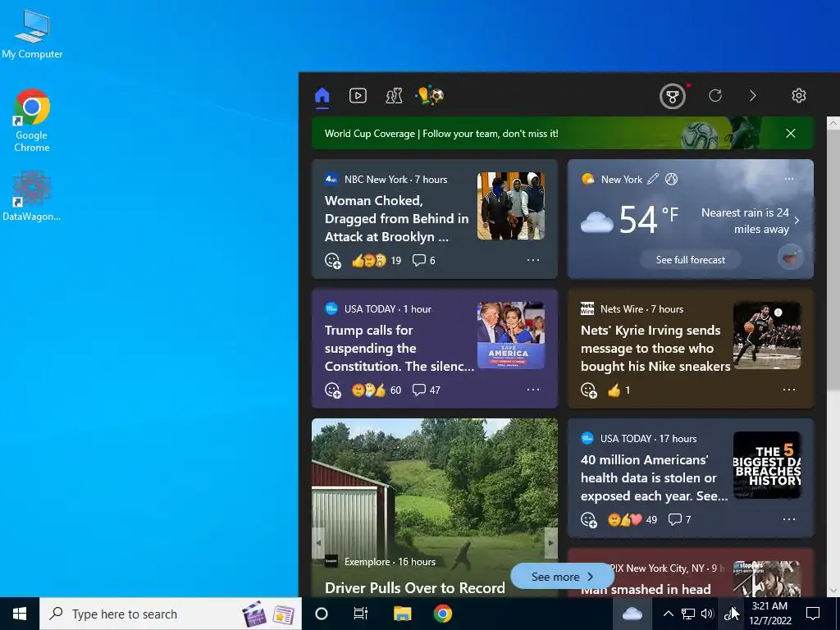
Task: Open the My Computer desktop icon
Action: [32, 34]
